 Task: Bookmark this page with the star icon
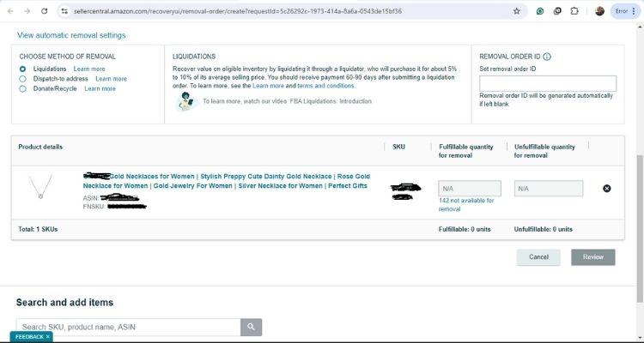516,11
